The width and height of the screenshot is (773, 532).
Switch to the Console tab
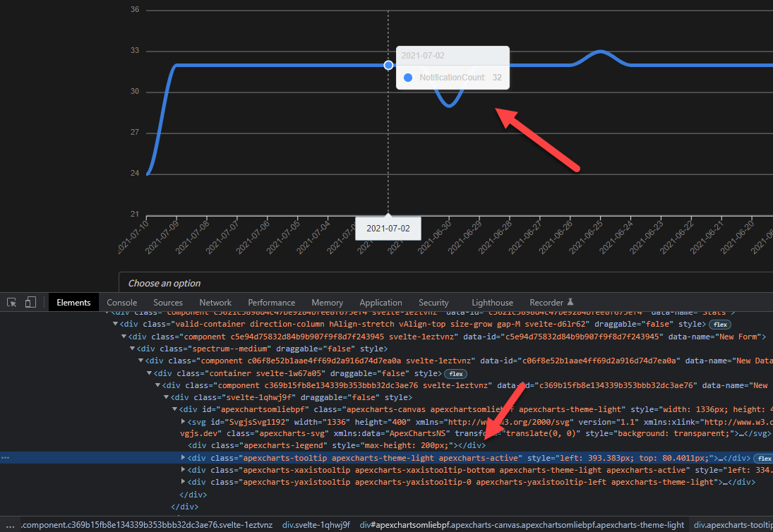point(121,302)
